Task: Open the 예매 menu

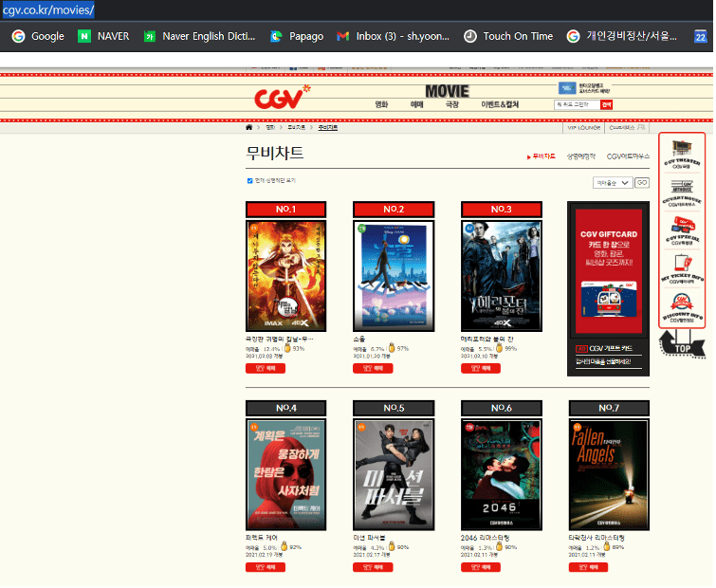Action: (416, 104)
